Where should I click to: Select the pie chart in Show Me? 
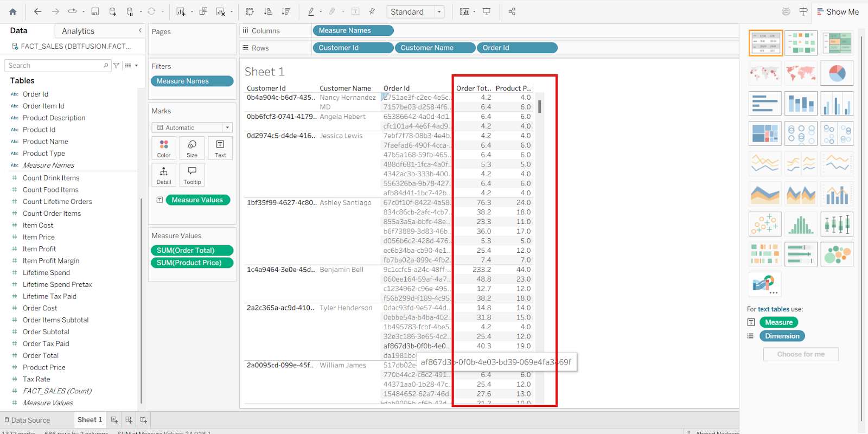click(837, 73)
